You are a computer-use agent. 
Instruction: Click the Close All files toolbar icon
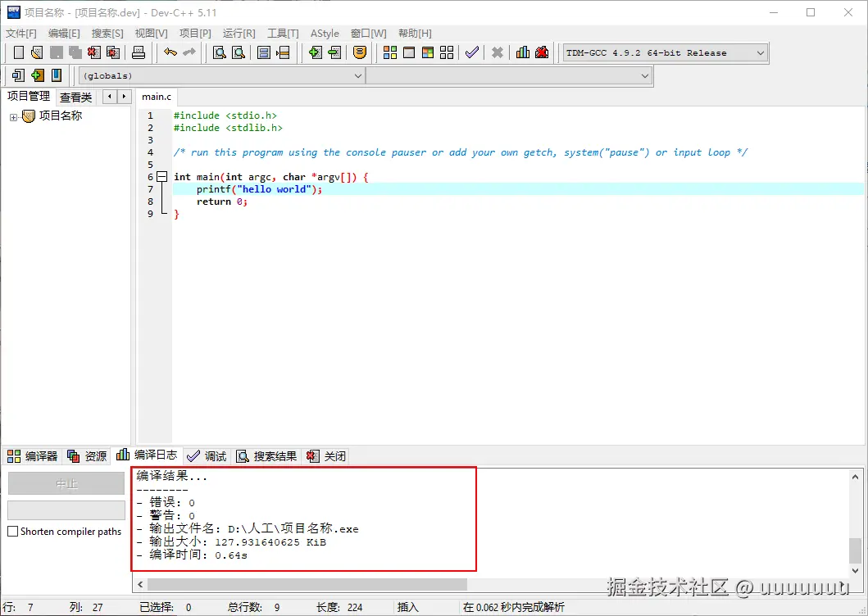pos(113,52)
